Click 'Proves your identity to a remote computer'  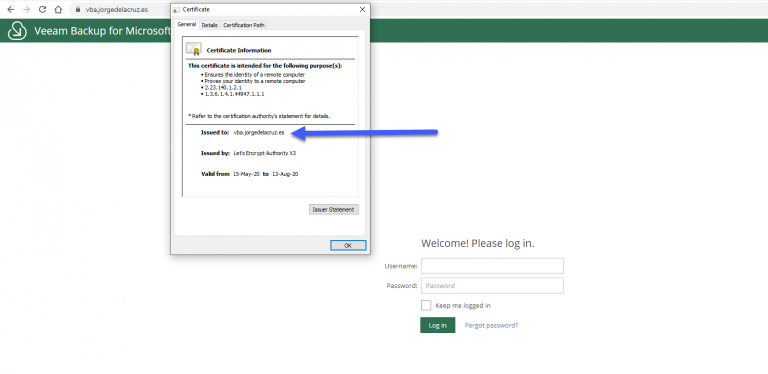point(255,81)
